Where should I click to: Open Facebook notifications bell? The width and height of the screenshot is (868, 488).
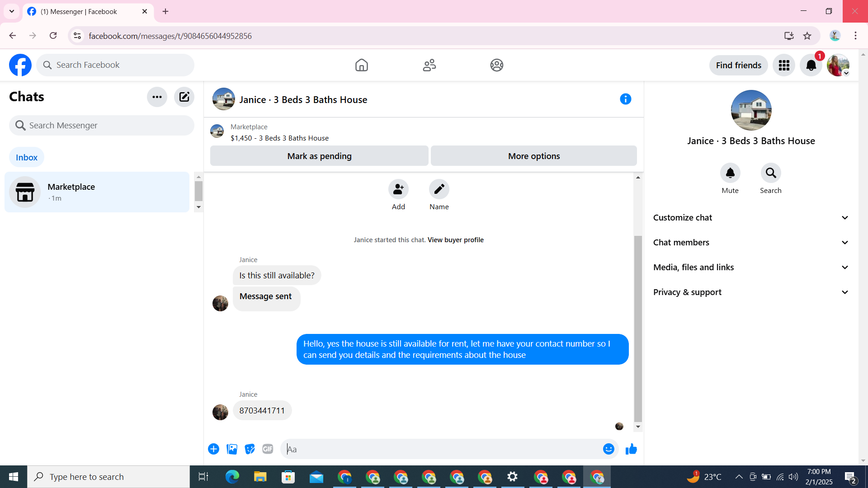click(x=811, y=66)
